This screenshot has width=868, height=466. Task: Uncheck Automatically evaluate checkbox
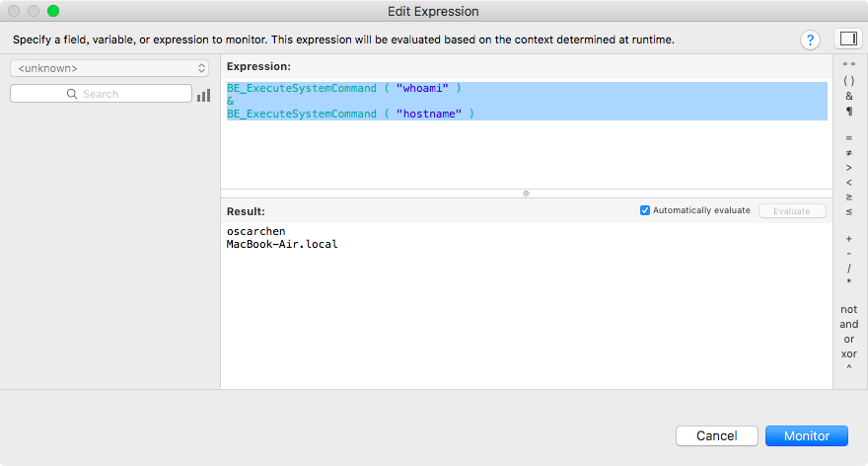click(x=645, y=210)
